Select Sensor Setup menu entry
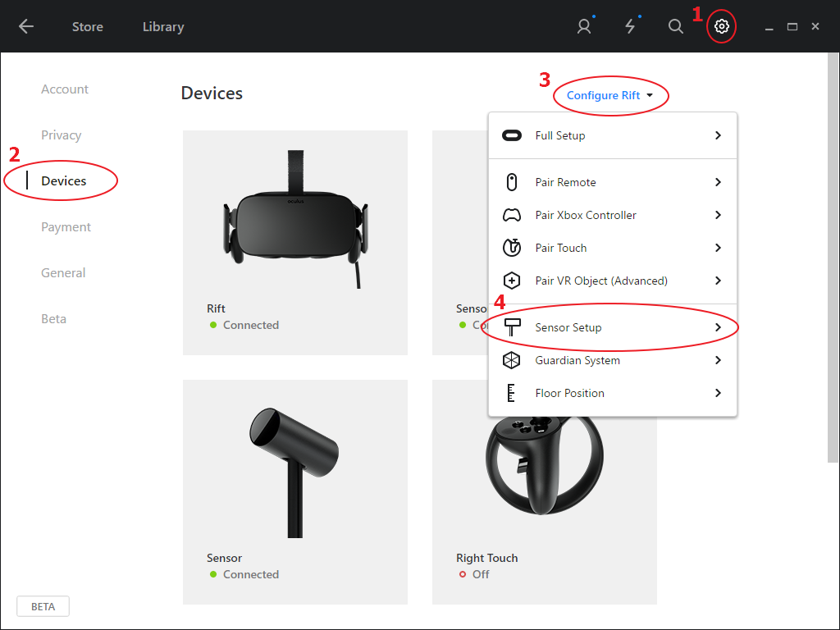840x630 pixels. [612, 327]
